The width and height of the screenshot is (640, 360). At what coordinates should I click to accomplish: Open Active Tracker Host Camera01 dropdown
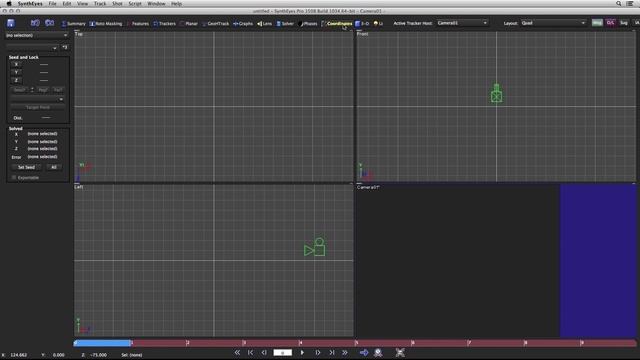pyautogui.click(x=462, y=23)
